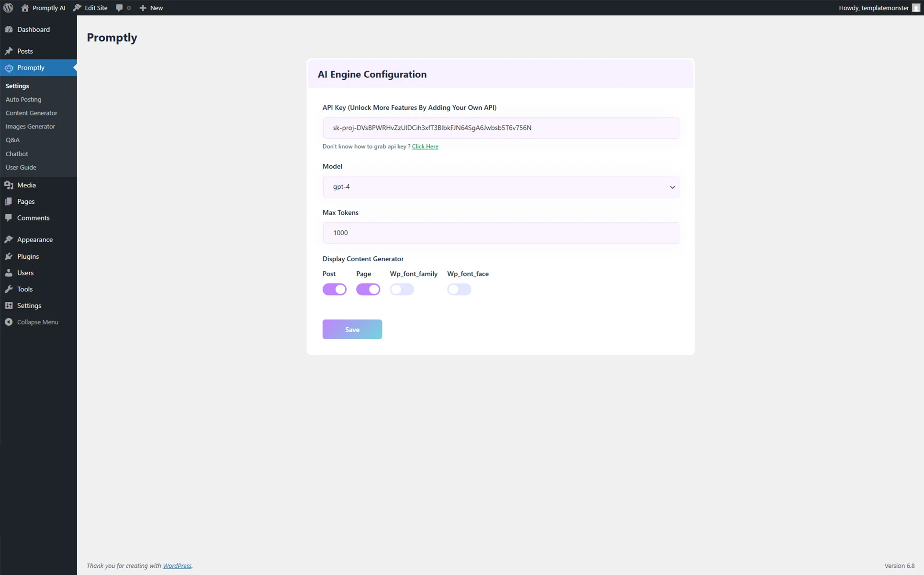Click the Appearance paintbrush icon
924x575 pixels.
9,239
